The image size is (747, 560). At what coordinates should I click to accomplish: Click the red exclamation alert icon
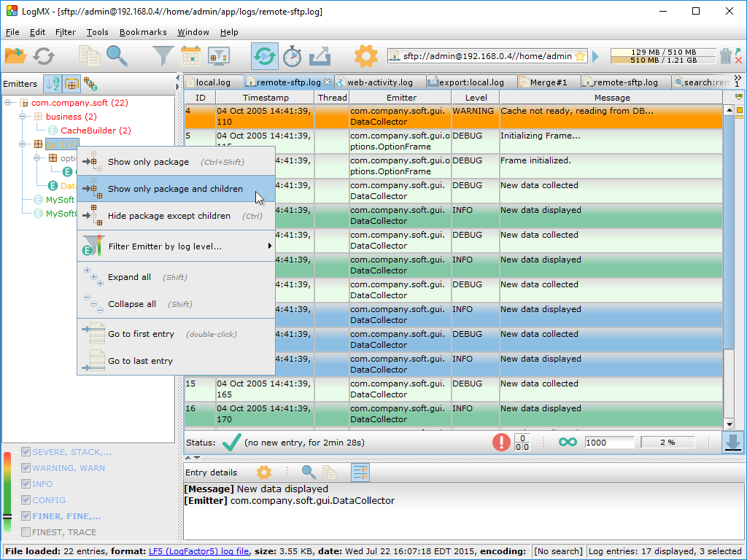point(501,443)
